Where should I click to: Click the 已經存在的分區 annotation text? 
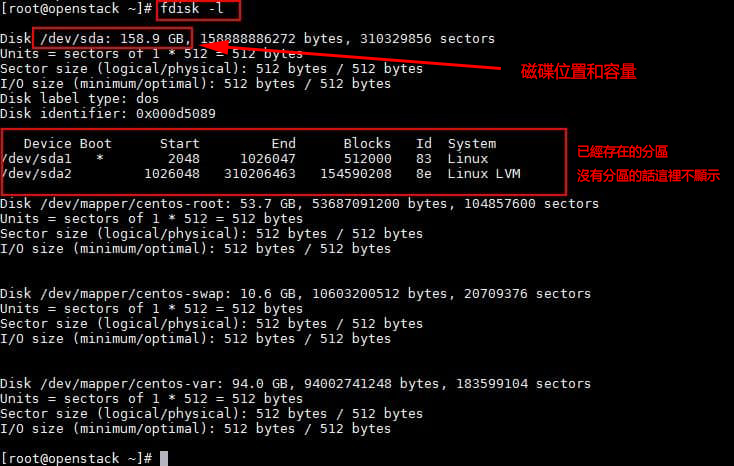point(623,152)
